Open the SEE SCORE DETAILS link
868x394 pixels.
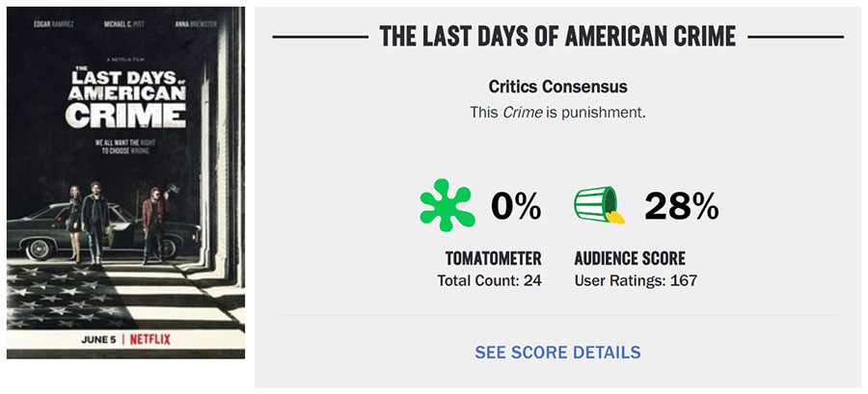[557, 352]
